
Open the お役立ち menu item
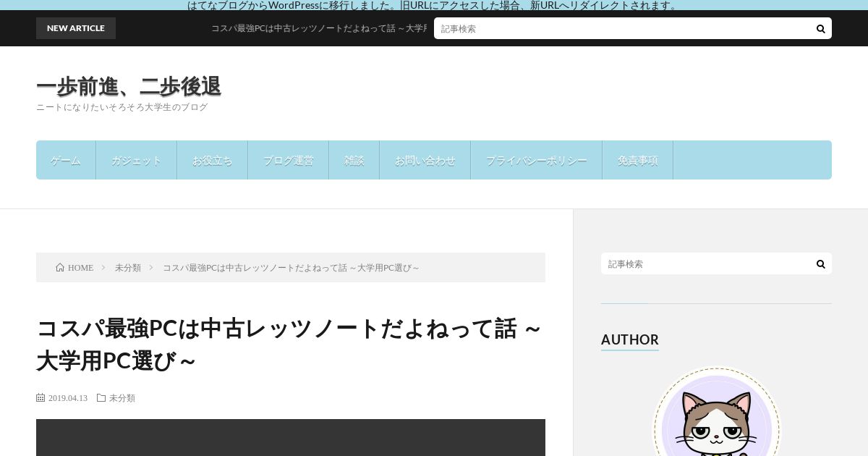tap(212, 160)
